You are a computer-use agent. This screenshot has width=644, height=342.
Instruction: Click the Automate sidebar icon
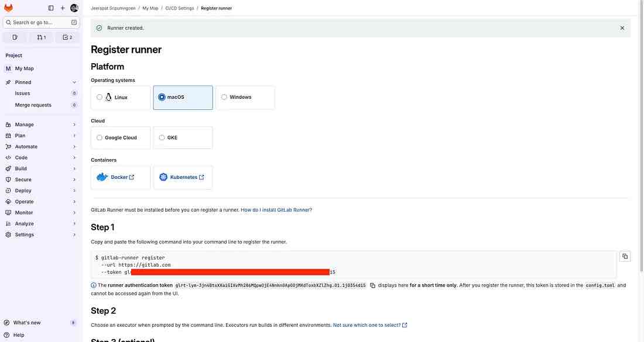coord(8,147)
